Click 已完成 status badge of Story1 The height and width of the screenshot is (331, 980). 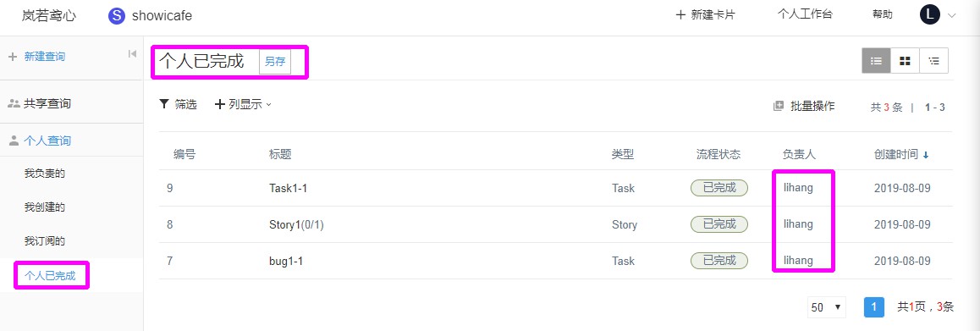(x=719, y=224)
